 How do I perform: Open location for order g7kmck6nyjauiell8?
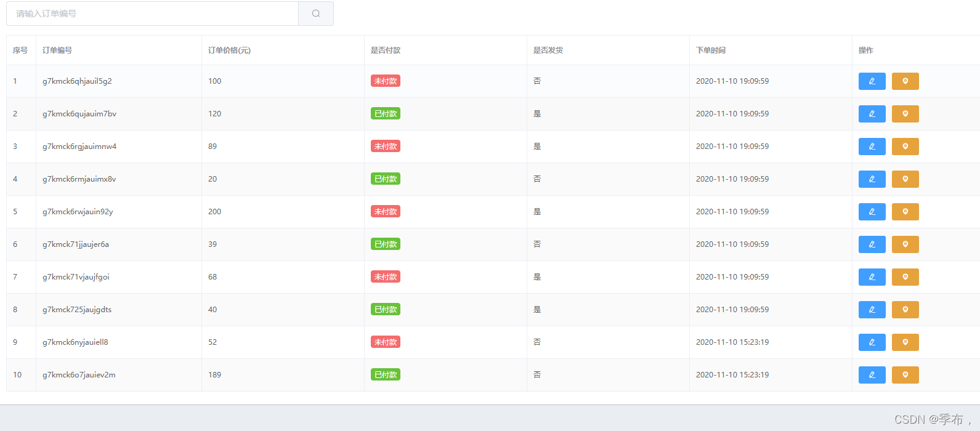pyautogui.click(x=905, y=342)
